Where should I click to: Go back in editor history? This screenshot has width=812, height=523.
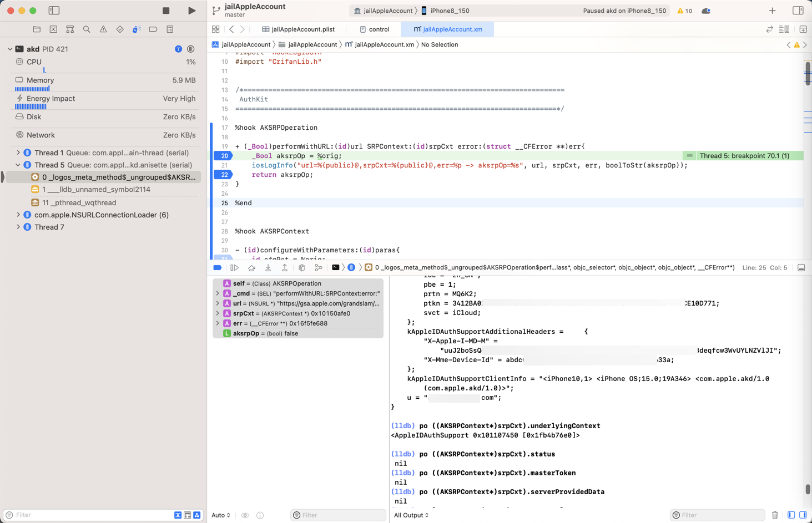[231, 29]
